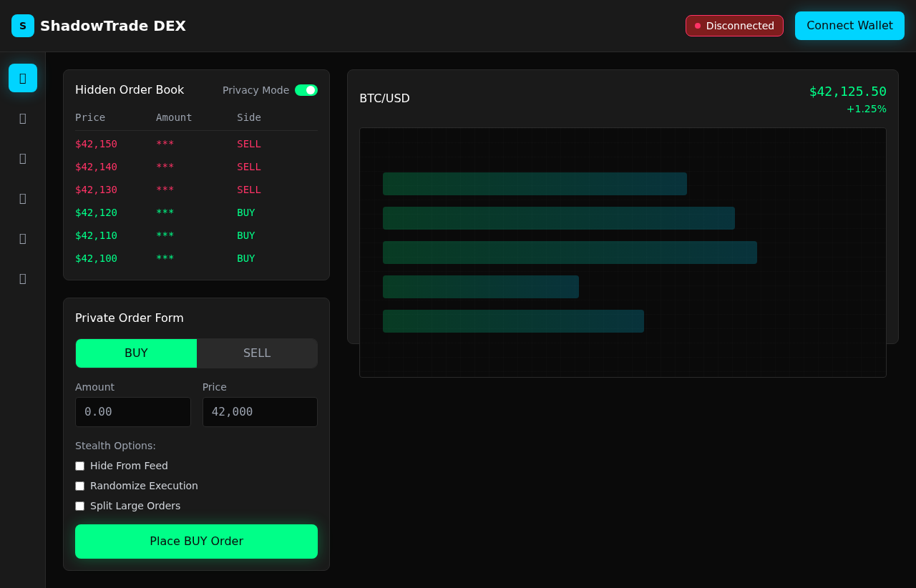Click the ShadowTrade S logo icon
The image size is (916, 588).
click(x=22, y=25)
